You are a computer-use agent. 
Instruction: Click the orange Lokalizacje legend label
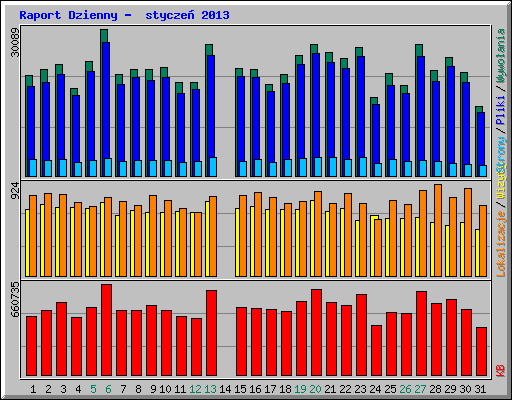[x=500, y=244]
